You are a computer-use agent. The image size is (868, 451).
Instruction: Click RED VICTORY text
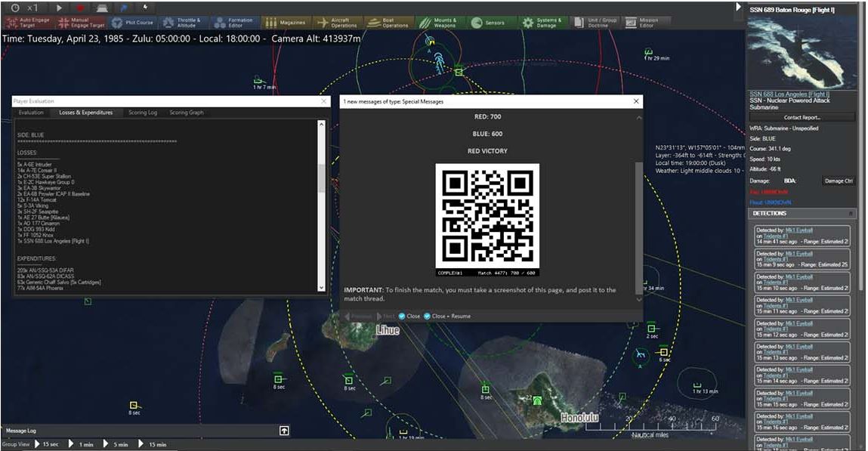[487, 150]
